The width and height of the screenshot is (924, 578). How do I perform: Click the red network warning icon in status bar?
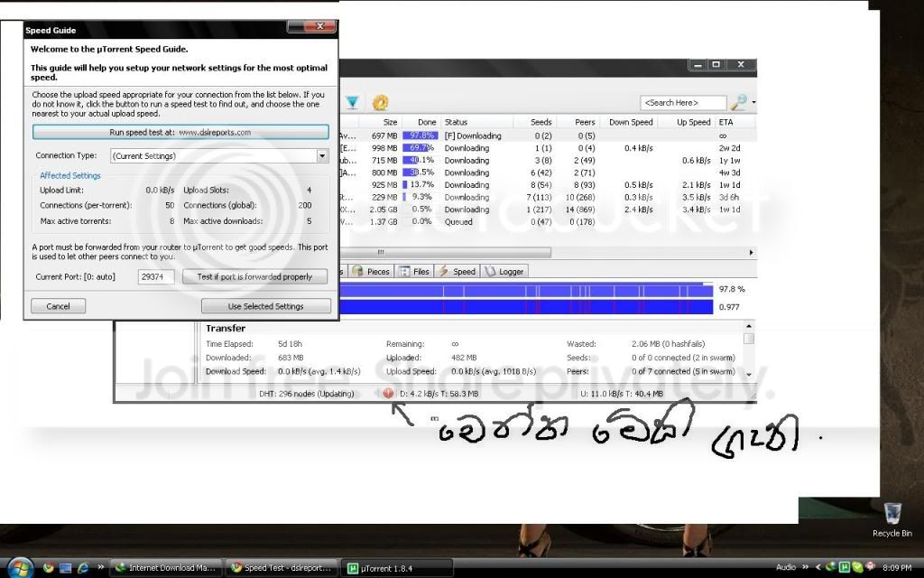click(x=388, y=394)
